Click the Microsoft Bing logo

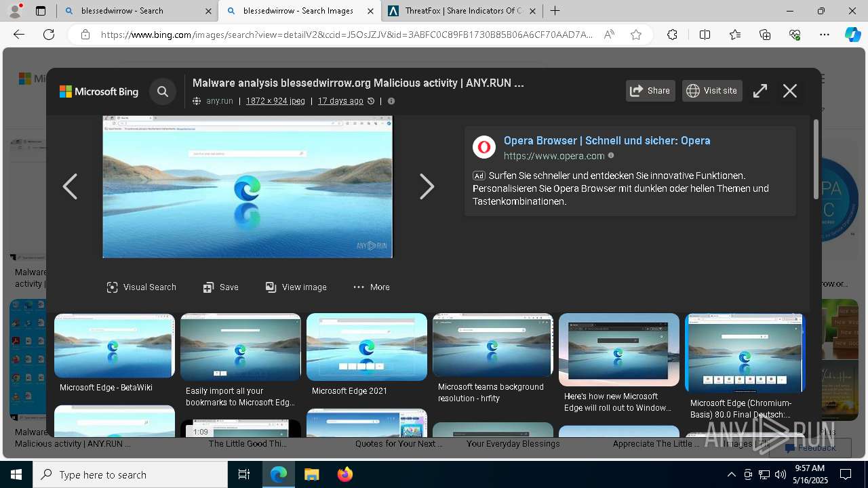coord(99,91)
